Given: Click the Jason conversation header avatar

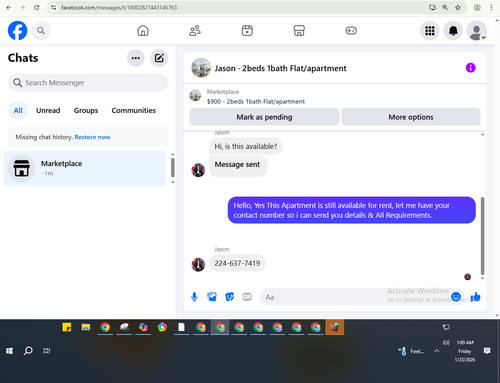Looking at the screenshot, I should [201, 68].
